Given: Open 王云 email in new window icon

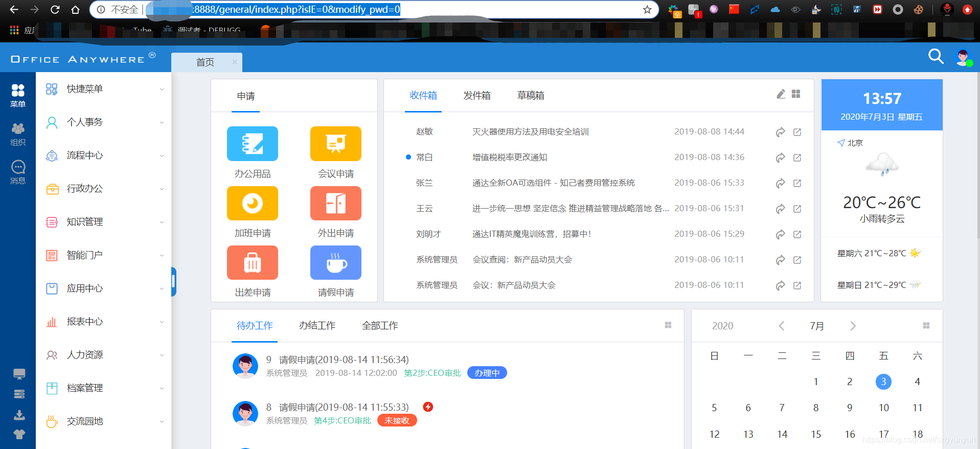Looking at the screenshot, I should [797, 209].
